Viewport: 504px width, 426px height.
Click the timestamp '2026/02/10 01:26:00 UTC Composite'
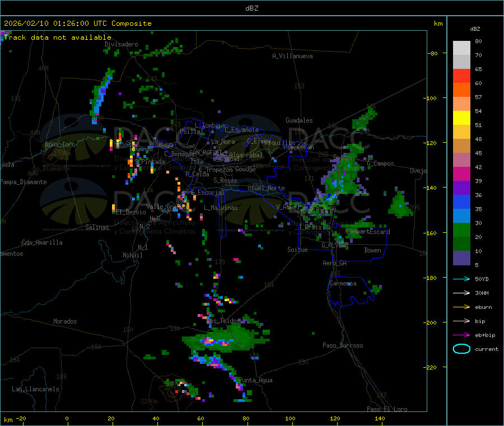click(x=77, y=24)
